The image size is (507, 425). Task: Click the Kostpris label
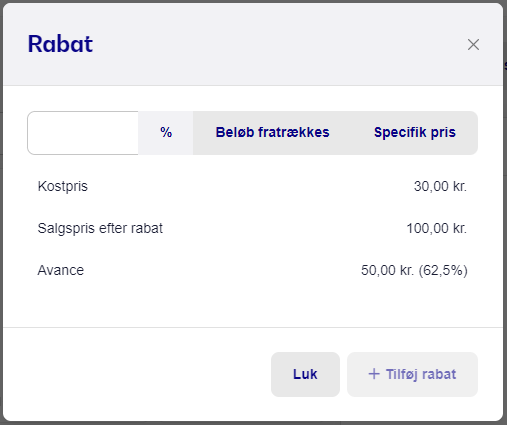[x=63, y=186]
